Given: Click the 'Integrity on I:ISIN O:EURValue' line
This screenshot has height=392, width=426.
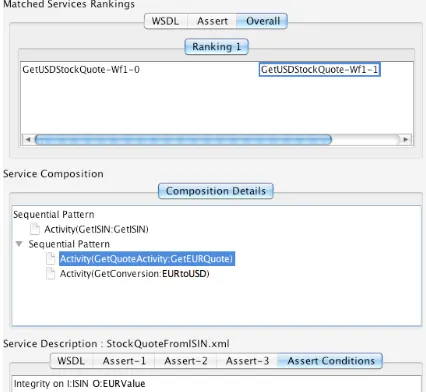Looking at the screenshot, I should click(80, 384).
